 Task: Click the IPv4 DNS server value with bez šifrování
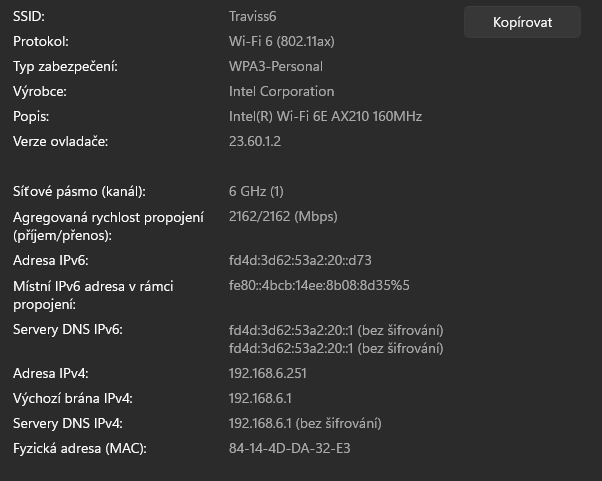[305, 423]
